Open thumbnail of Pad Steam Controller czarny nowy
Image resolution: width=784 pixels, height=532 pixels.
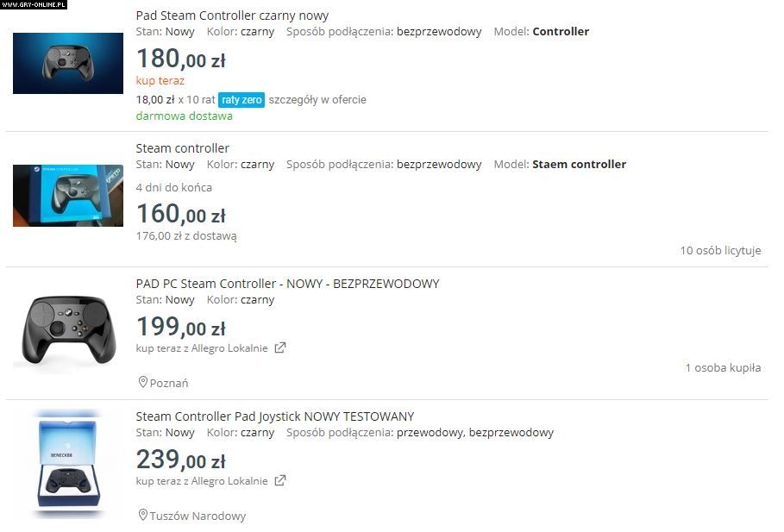pos(68,63)
